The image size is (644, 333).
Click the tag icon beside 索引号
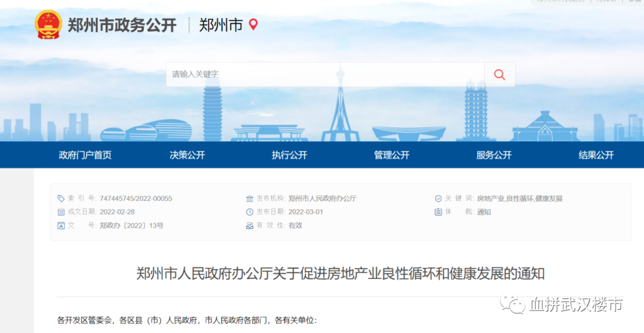click(x=61, y=198)
